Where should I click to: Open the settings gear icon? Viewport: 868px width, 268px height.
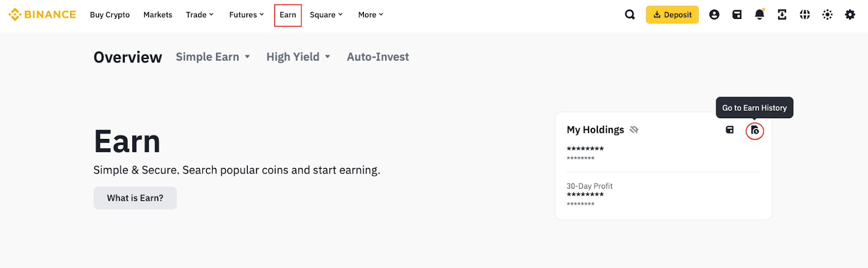coord(850,15)
